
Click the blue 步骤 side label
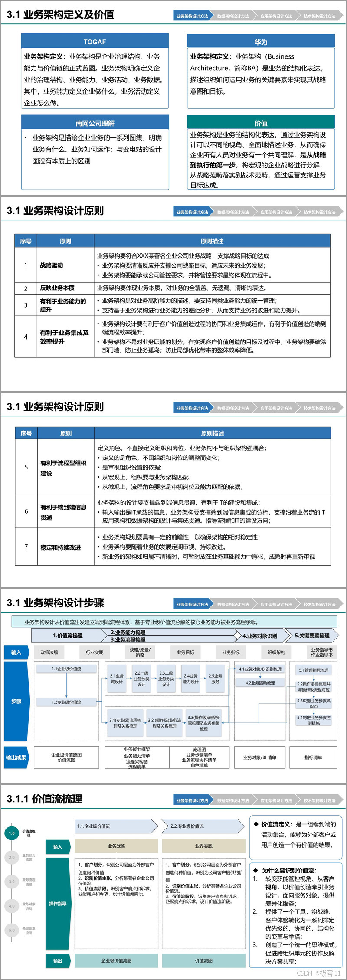click(16, 701)
